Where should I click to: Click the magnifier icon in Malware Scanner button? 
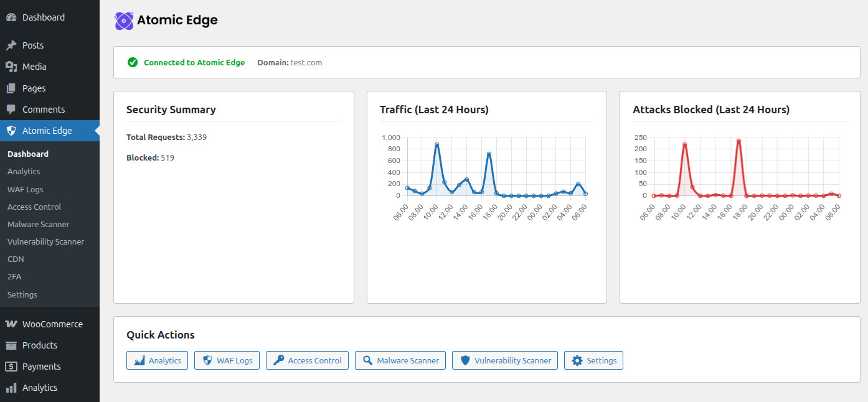368,360
